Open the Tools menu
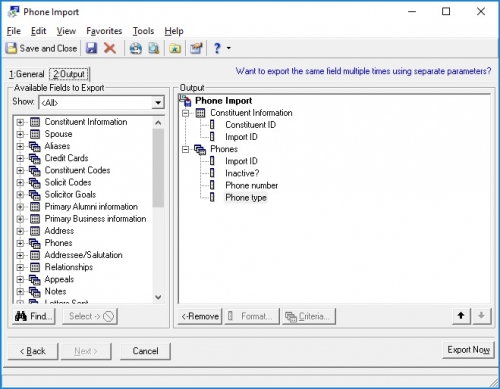Screen dimensions: 500x389 pos(143,31)
